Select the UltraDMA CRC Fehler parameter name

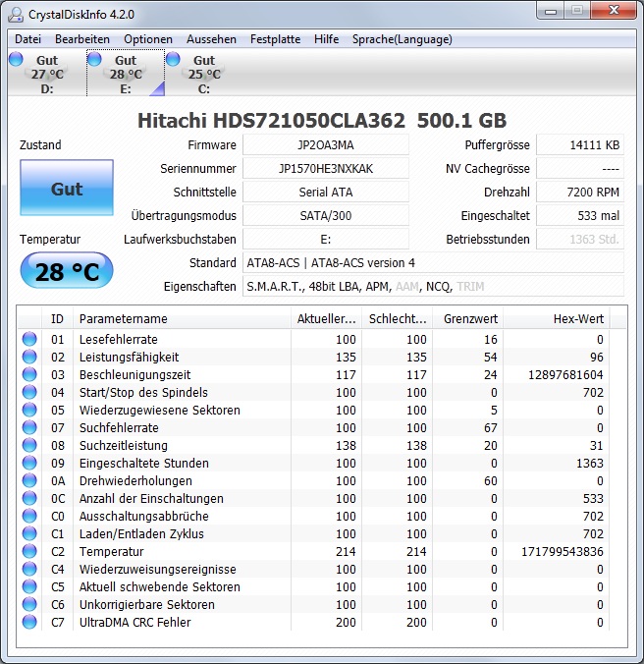134,622
